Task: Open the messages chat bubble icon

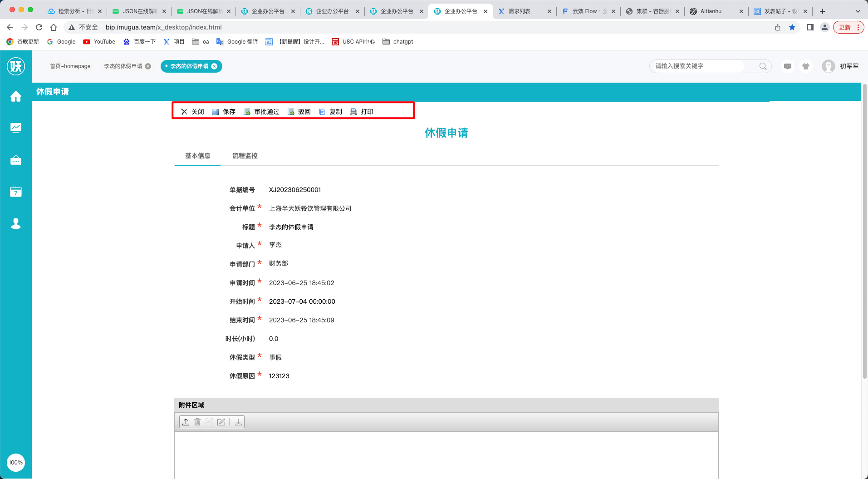Action: point(788,66)
